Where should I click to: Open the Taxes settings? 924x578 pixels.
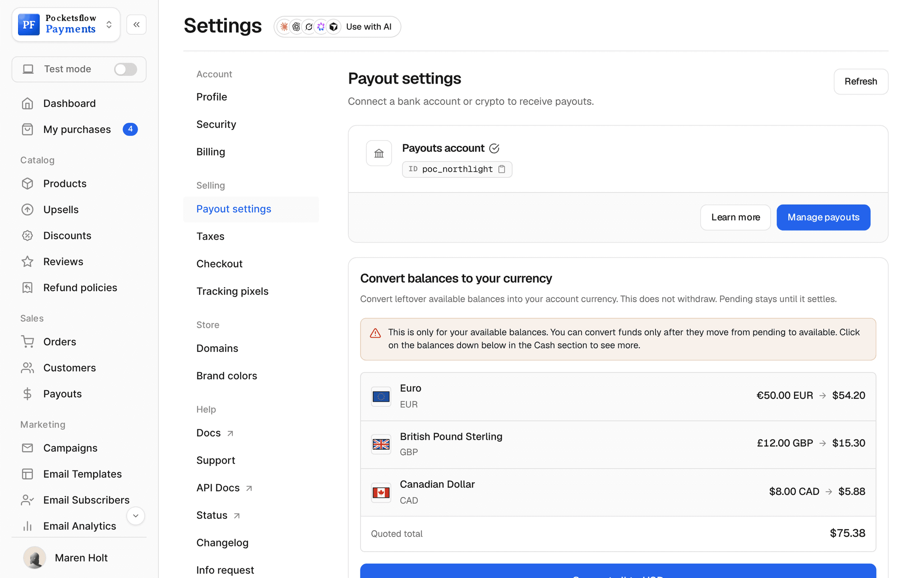click(210, 237)
